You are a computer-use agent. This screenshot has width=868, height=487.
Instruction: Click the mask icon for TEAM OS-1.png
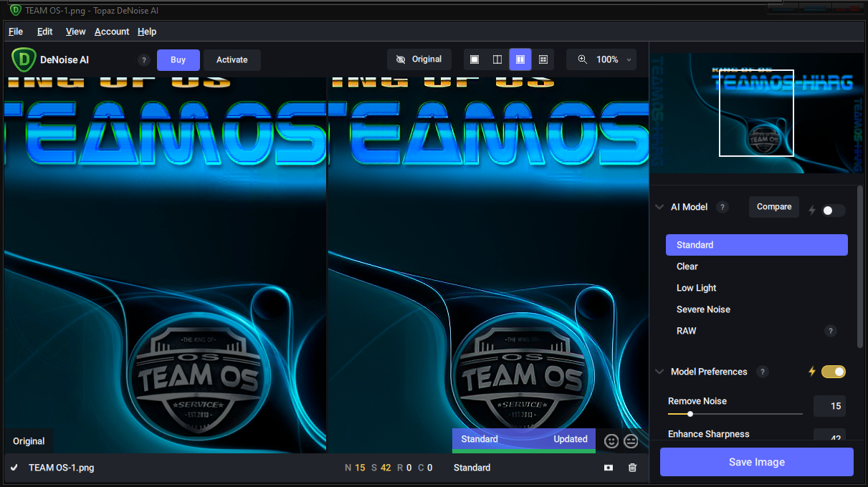point(609,468)
